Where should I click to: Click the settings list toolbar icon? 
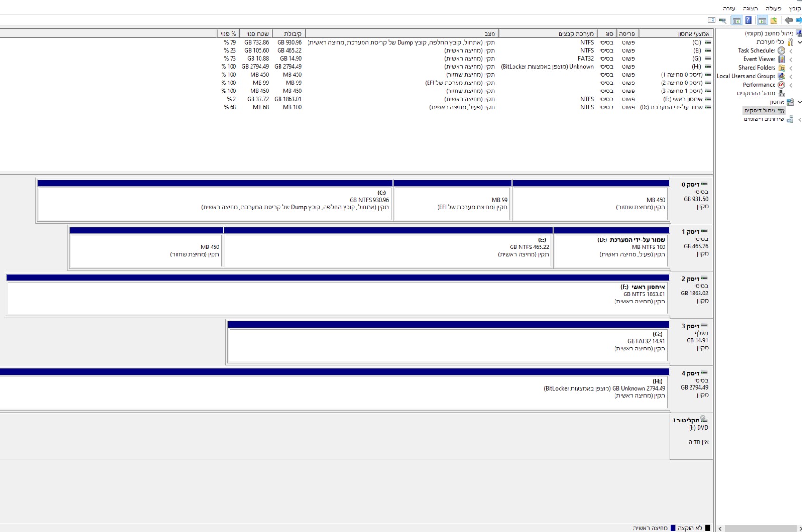[711, 20]
